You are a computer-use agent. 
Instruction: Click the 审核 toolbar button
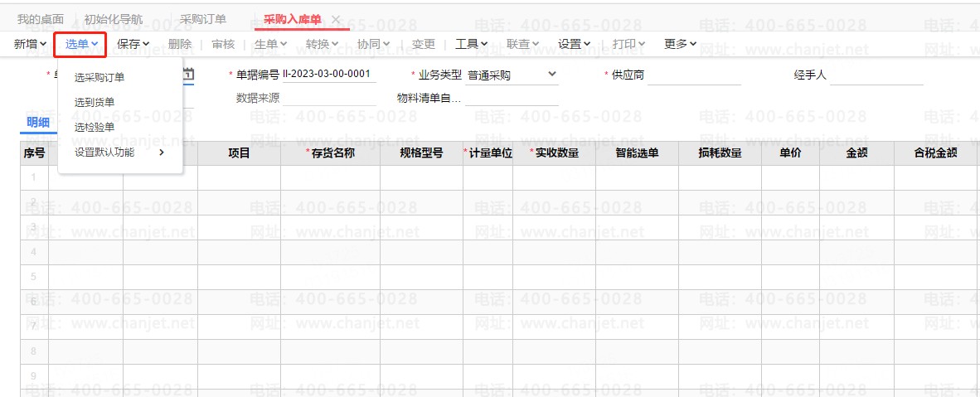coord(223,44)
